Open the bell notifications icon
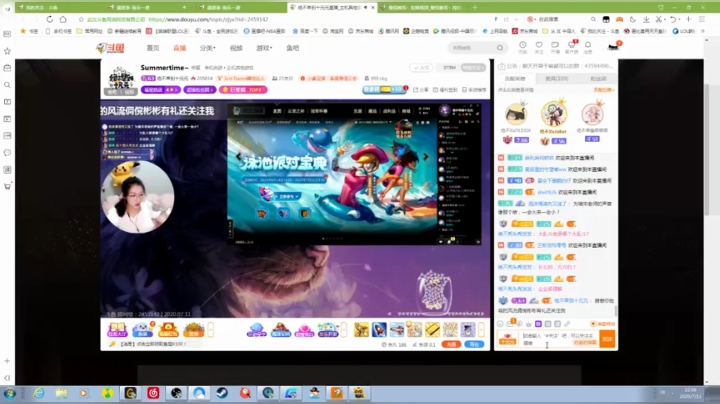The image size is (720, 404). point(588,45)
